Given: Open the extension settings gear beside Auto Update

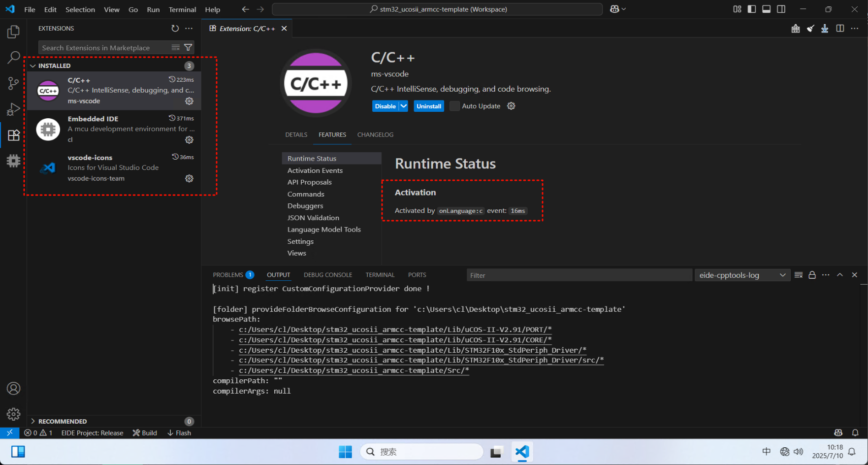Looking at the screenshot, I should [511, 106].
